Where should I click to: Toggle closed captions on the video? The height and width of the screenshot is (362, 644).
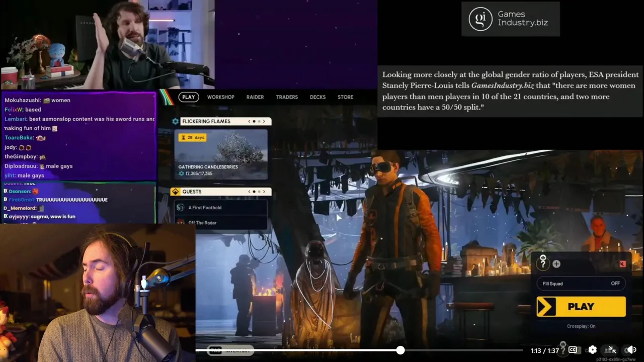[573, 350]
